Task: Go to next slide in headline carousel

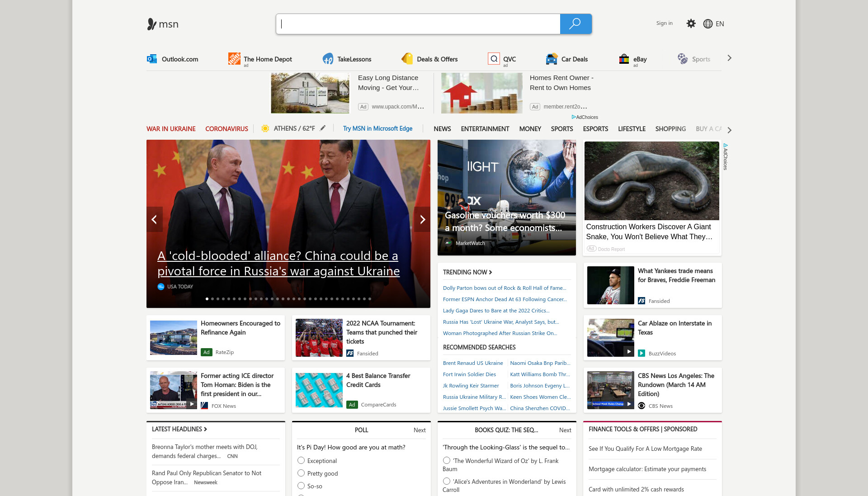Action: tap(422, 219)
